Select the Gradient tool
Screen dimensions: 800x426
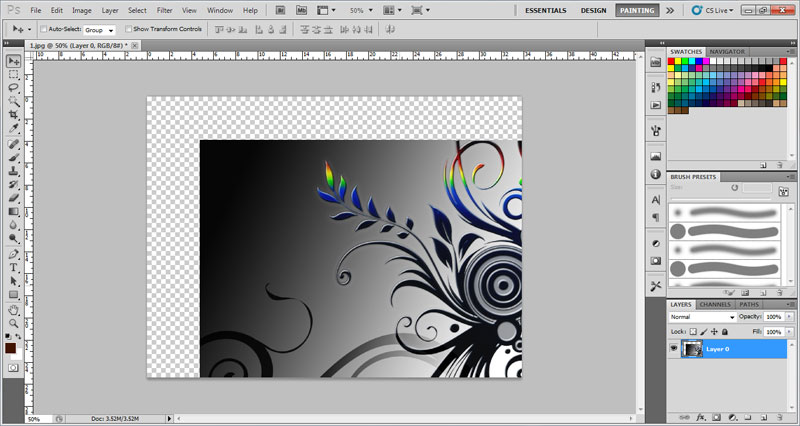14,211
